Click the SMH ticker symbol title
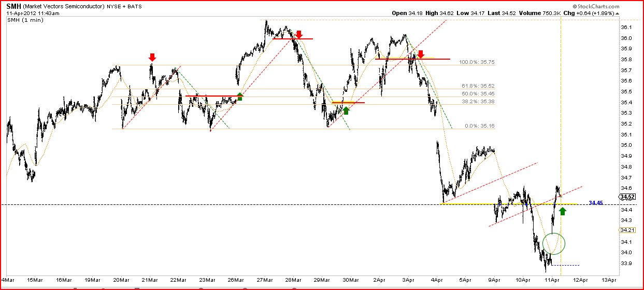Screen dimensions: 644x290 [13, 6]
